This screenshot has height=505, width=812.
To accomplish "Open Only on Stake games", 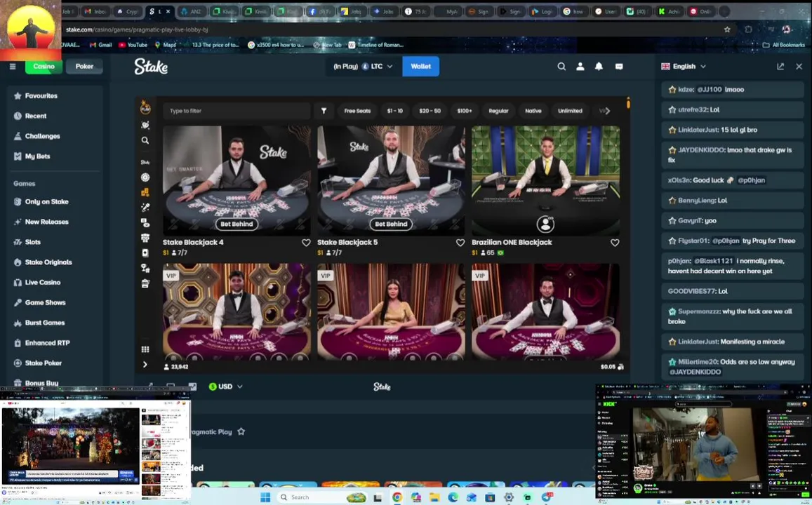I will coord(53,202).
